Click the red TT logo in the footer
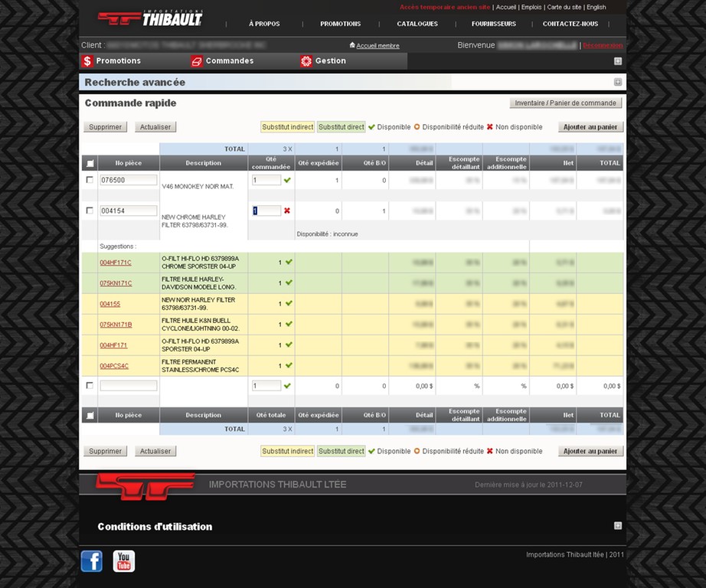This screenshot has width=706, height=588. coord(145,486)
